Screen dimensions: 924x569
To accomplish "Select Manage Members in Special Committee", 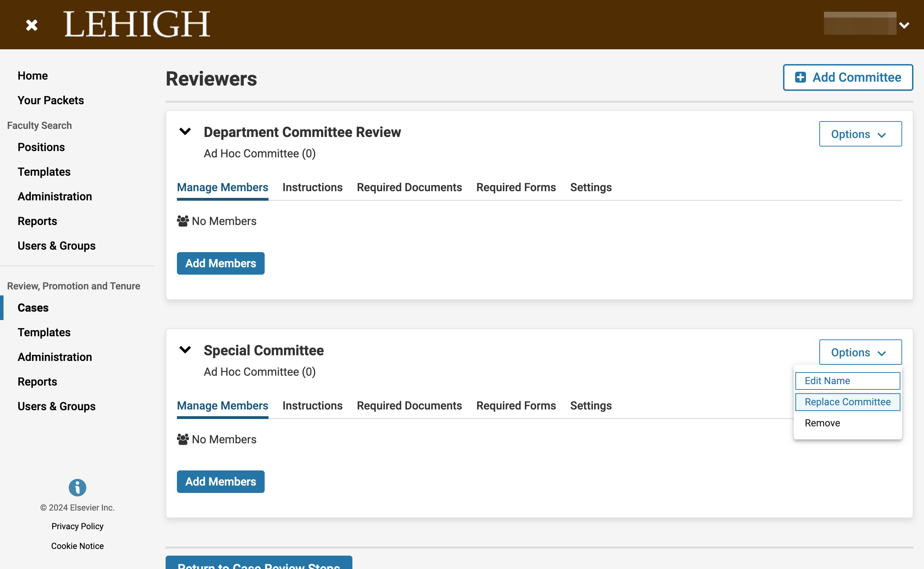I will [222, 406].
